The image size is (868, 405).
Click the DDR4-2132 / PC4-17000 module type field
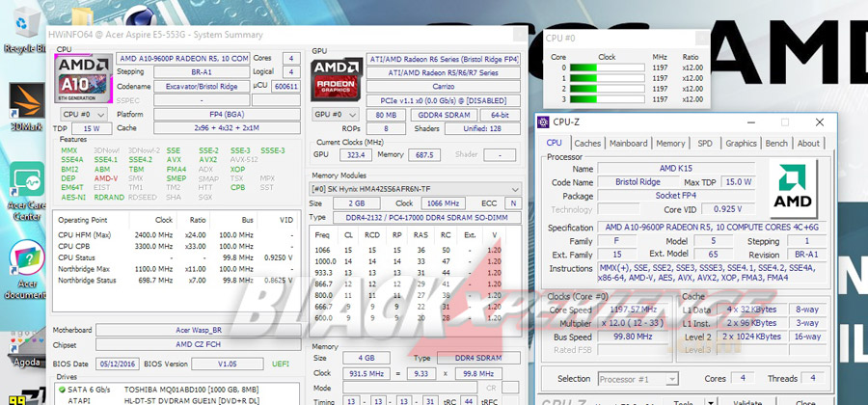[426, 217]
